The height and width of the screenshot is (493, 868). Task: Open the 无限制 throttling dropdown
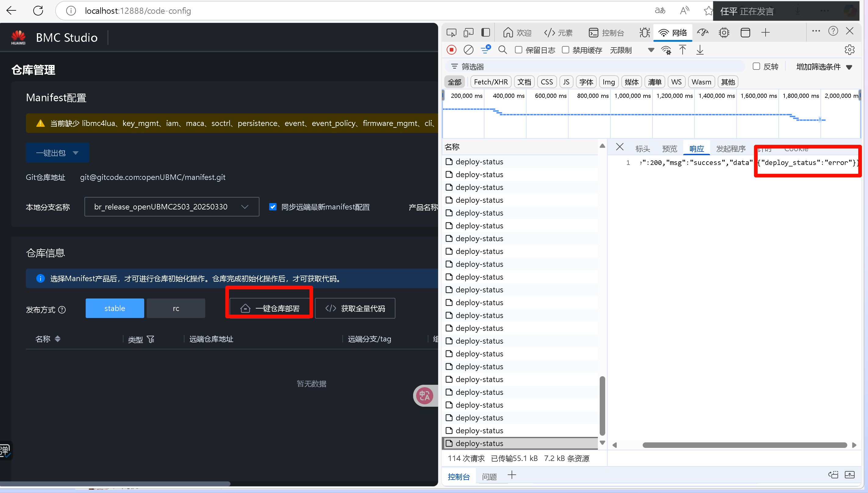coord(650,50)
